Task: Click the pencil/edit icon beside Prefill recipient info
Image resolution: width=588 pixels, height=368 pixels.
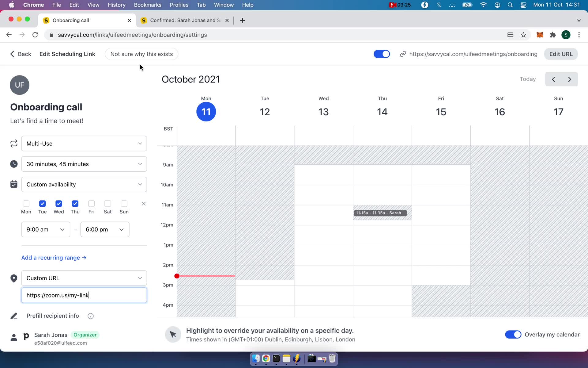Action: click(13, 316)
